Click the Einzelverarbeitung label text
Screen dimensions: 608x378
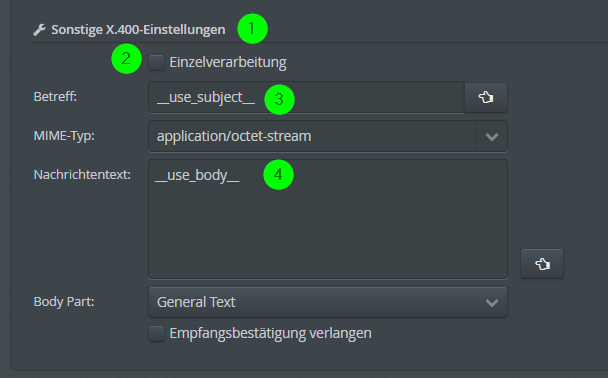tap(228, 62)
